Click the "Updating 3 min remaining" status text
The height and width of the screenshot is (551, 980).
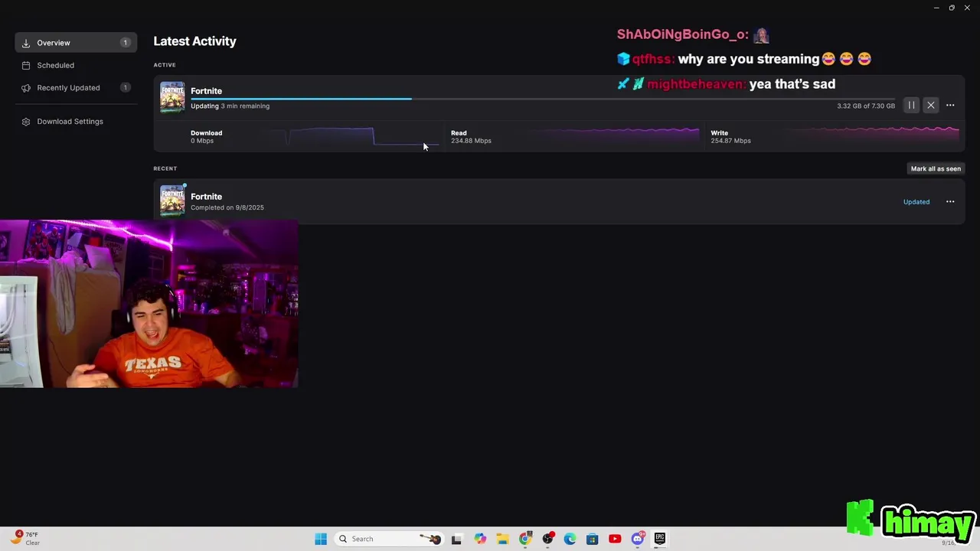point(230,106)
